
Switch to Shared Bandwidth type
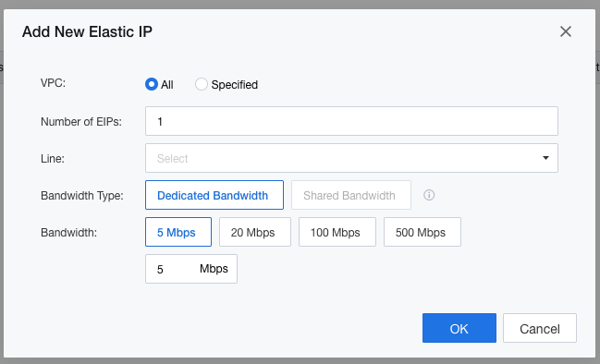351,195
